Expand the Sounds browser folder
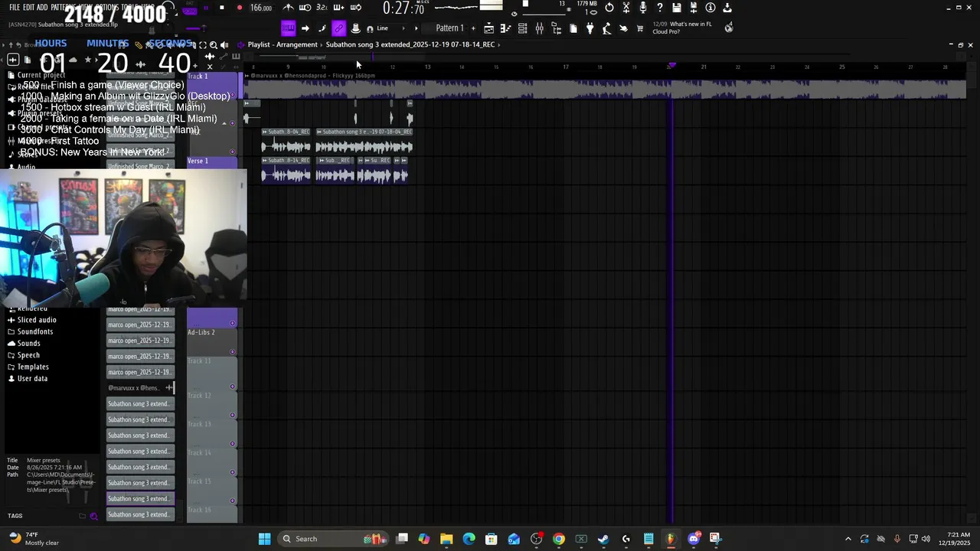 coord(28,344)
